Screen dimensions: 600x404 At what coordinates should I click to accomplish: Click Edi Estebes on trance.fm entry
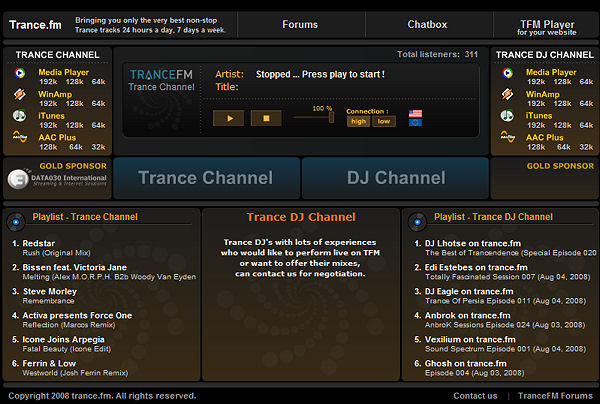(476, 267)
